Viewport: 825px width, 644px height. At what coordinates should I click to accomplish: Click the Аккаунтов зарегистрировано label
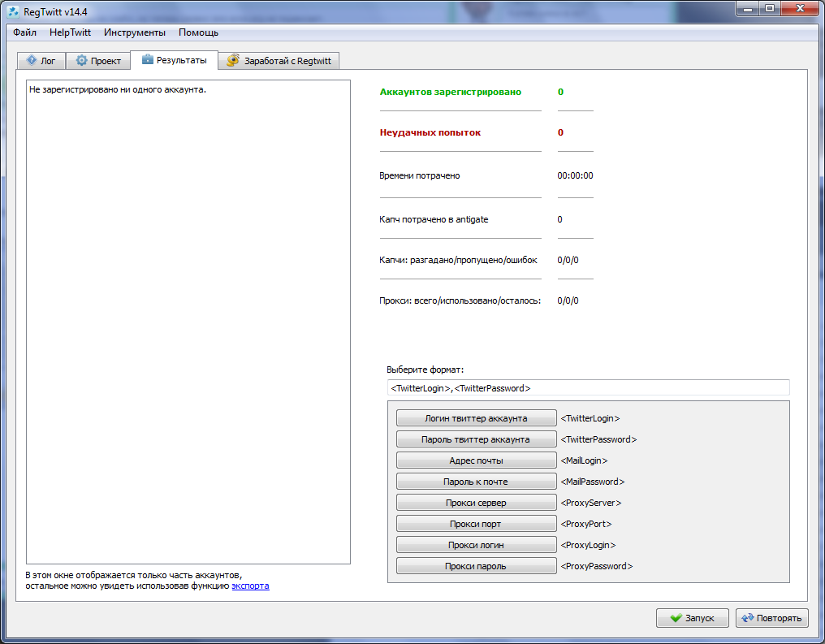click(x=451, y=92)
